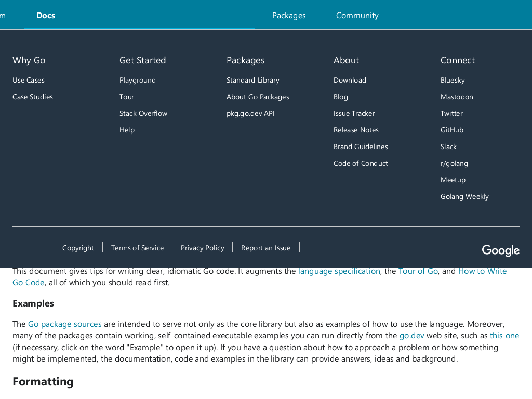
Task: Visit the Standard Library link
Action: pos(253,80)
